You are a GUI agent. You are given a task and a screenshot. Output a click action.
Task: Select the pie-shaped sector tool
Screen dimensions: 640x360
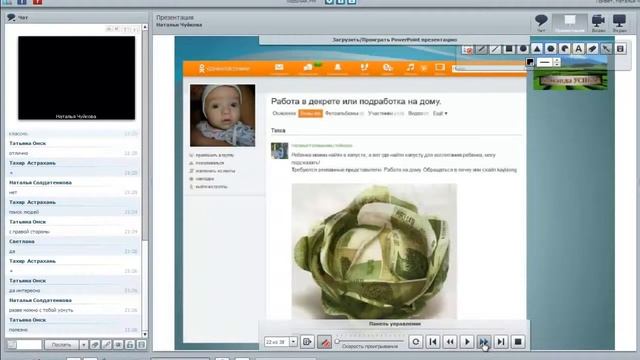[x=564, y=49]
